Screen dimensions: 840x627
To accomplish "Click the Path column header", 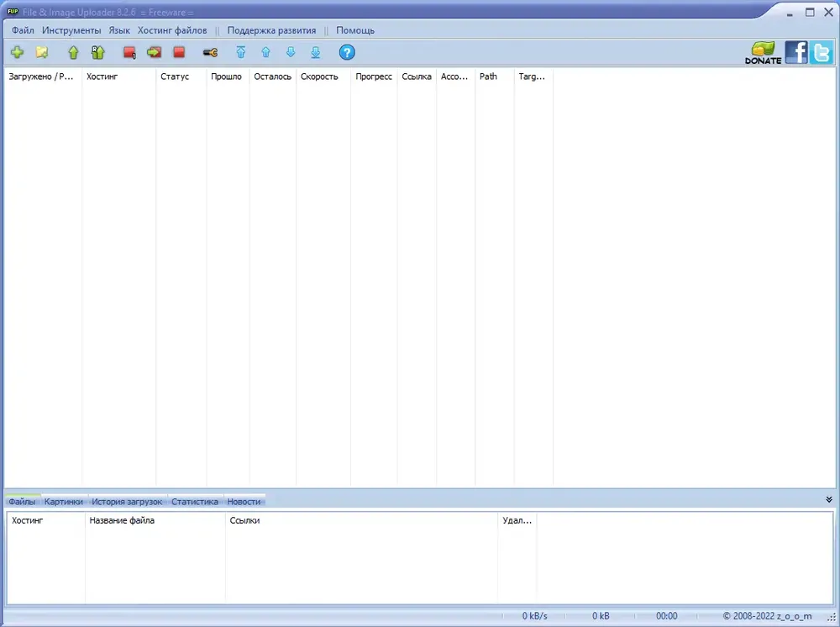I will [x=495, y=76].
